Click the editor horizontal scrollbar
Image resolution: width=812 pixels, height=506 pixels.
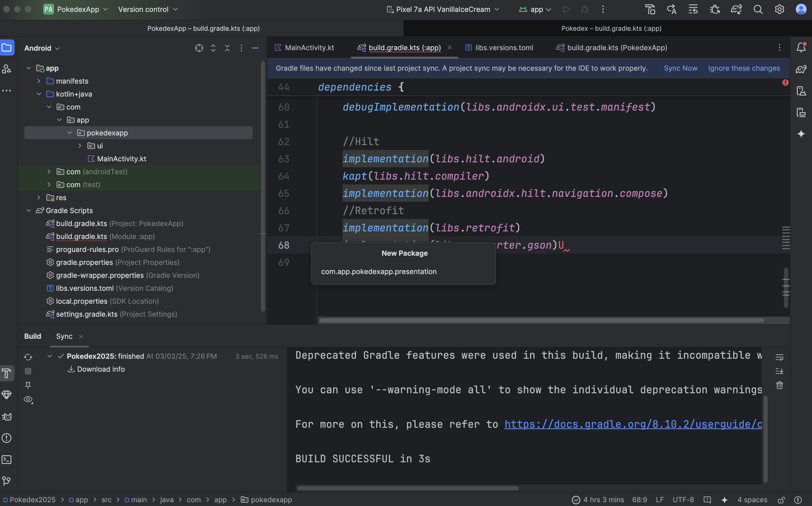pyautogui.click(x=542, y=320)
